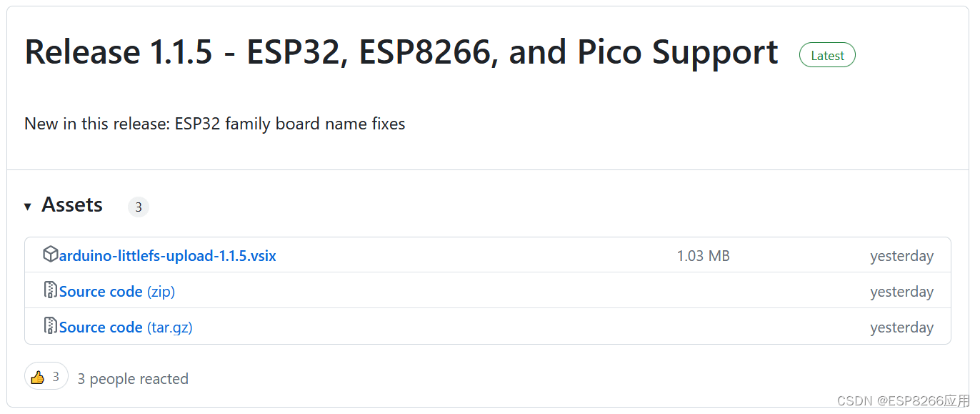The height and width of the screenshot is (414, 980).
Task: Select the Assets header label
Action: (x=71, y=205)
